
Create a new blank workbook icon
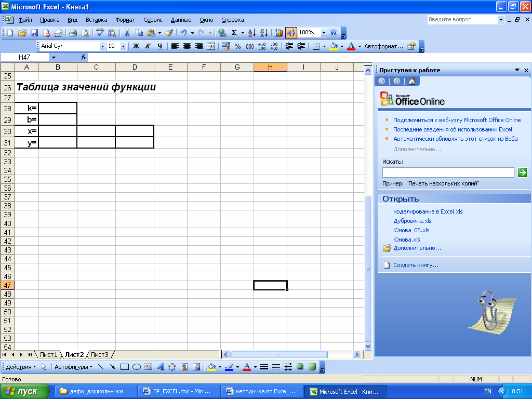click(x=10, y=33)
